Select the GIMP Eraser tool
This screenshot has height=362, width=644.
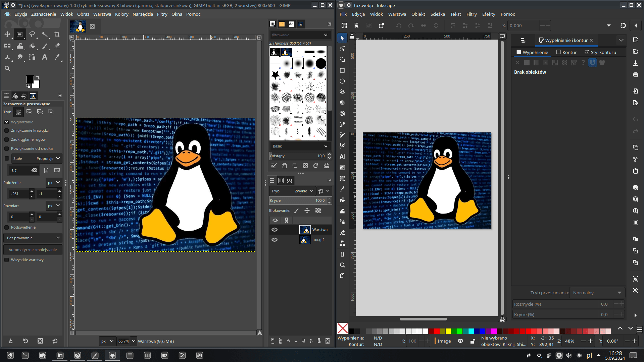[x=57, y=46]
